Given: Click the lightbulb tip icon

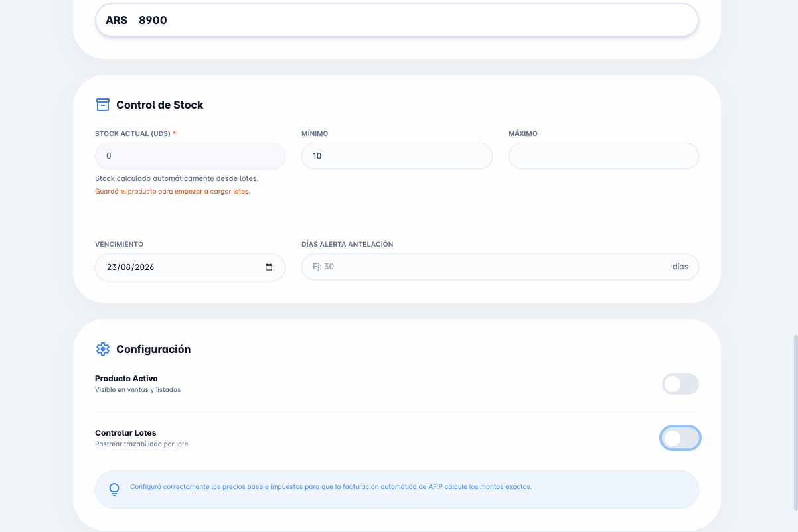Looking at the screenshot, I should tap(114, 490).
